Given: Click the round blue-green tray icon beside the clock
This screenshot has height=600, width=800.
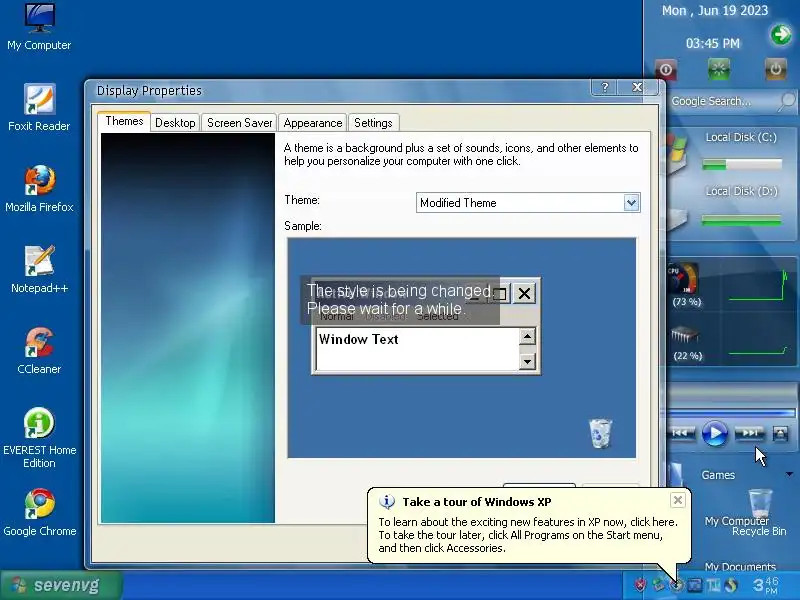Looking at the screenshot, I should [x=731, y=585].
